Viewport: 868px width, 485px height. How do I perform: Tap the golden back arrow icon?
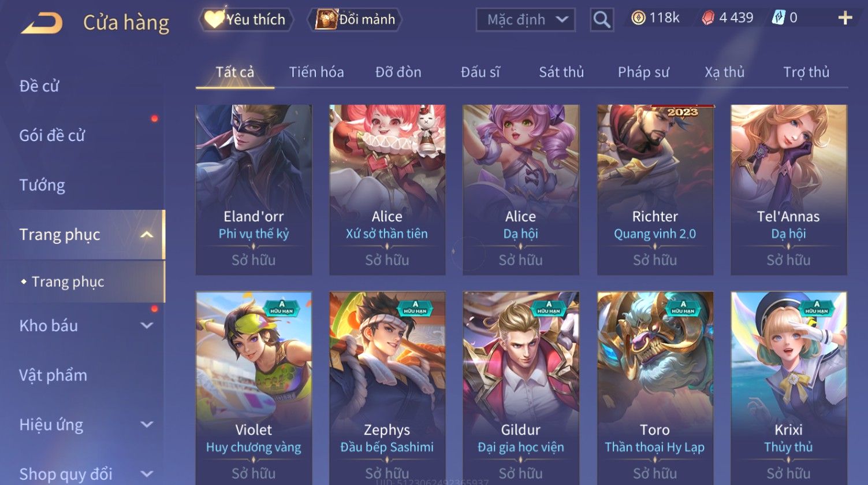pos(42,23)
